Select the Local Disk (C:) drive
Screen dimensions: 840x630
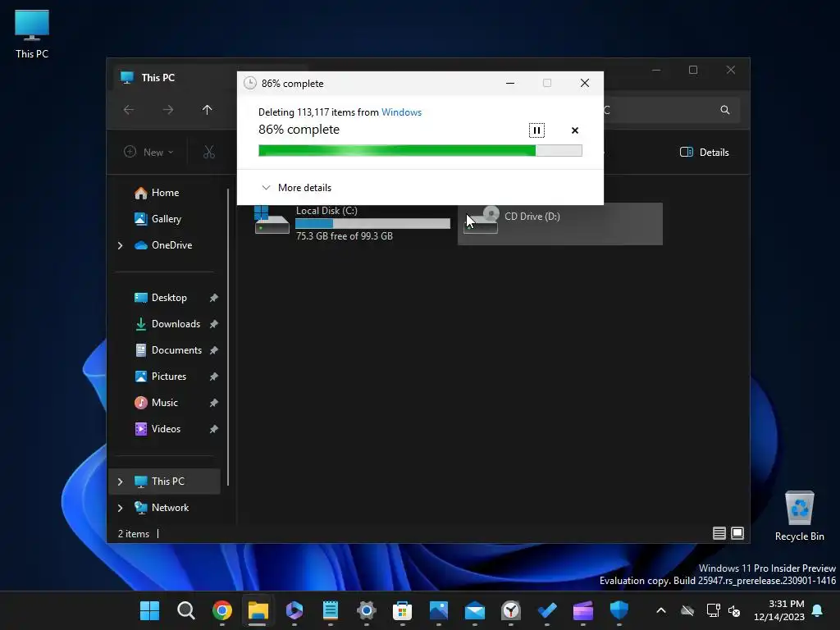point(351,223)
